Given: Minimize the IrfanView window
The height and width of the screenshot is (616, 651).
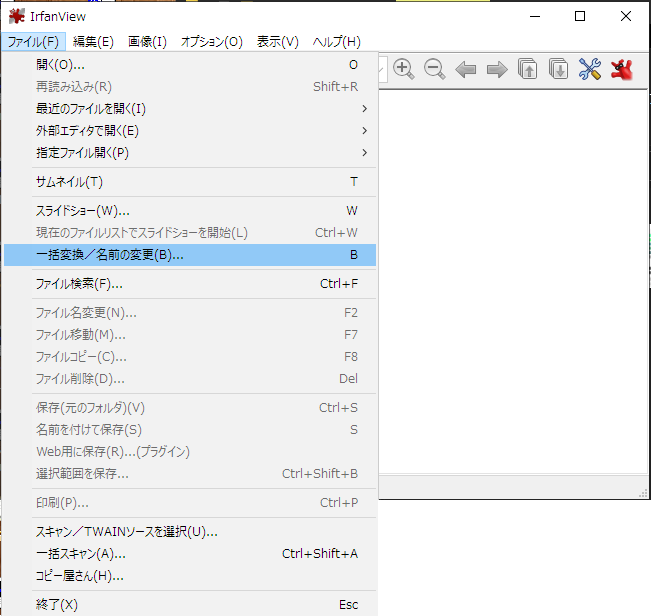Looking at the screenshot, I should pos(535,16).
